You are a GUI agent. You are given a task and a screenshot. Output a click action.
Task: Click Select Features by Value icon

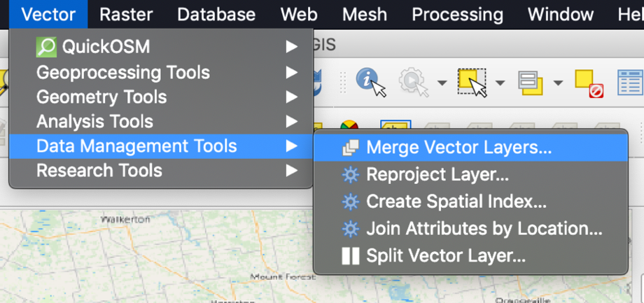point(531,83)
